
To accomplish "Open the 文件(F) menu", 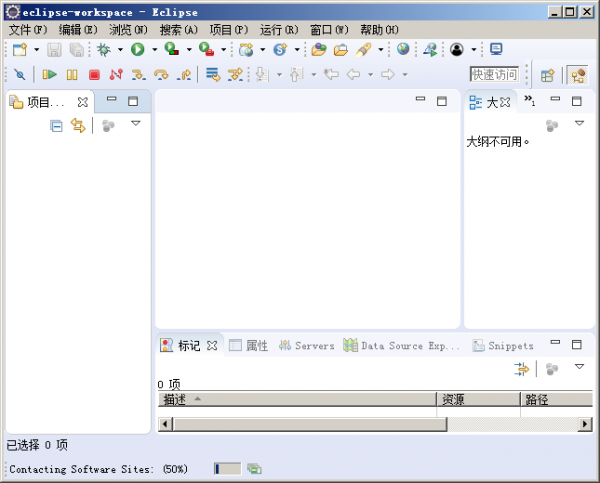I will (28, 29).
